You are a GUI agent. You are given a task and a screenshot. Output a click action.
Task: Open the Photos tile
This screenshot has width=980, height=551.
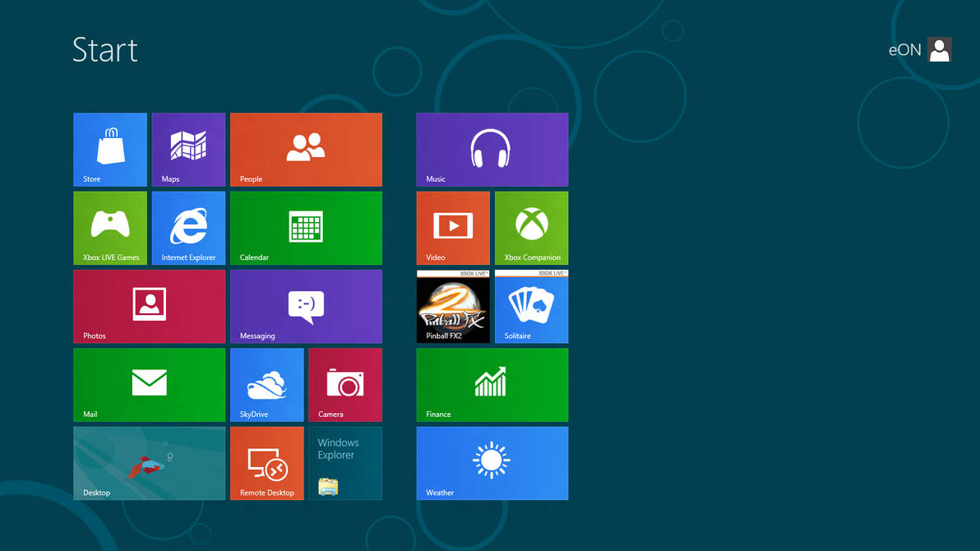(x=149, y=307)
